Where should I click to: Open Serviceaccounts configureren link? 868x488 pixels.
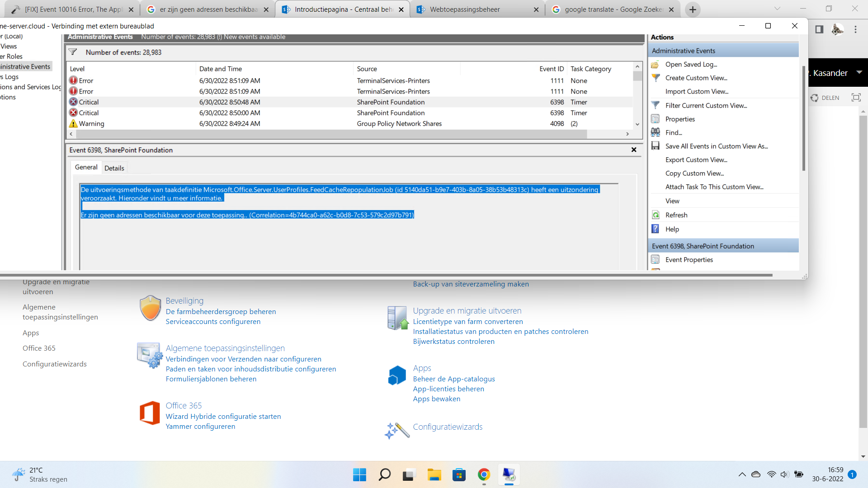coord(213,322)
